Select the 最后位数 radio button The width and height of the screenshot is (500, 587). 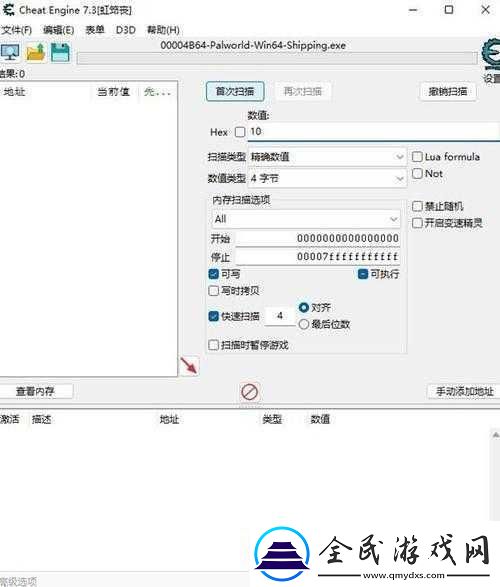point(304,324)
